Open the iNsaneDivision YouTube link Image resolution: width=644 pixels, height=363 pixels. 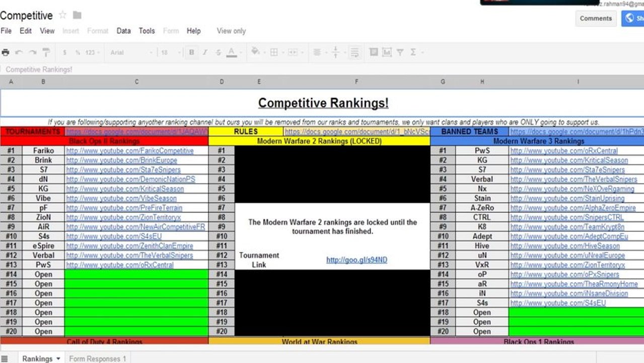point(569,293)
